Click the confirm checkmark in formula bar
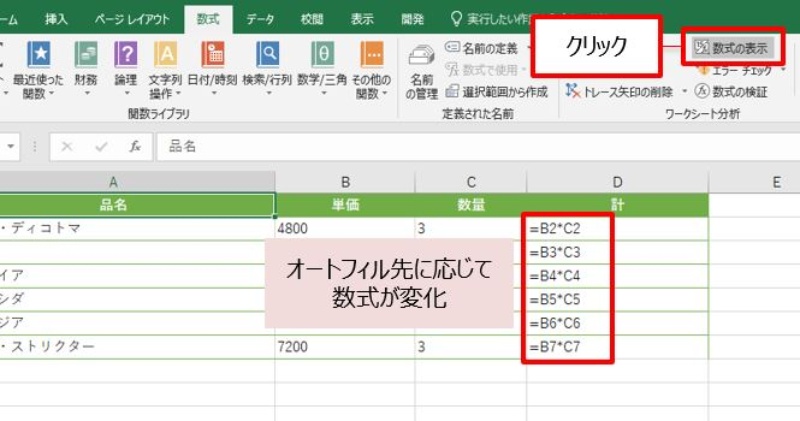 tap(101, 147)
